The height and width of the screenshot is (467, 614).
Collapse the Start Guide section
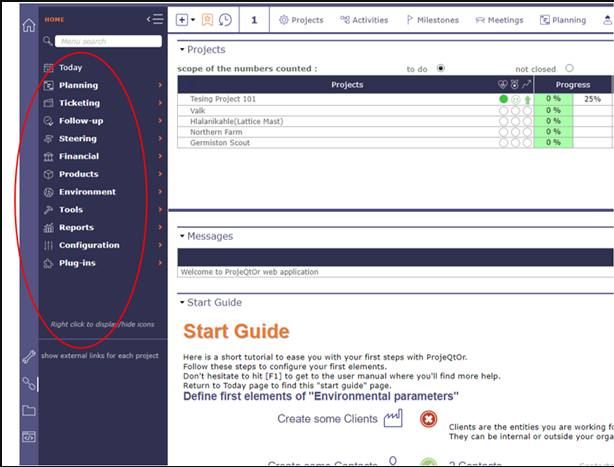pyautogui.click(x=182, y=302)
